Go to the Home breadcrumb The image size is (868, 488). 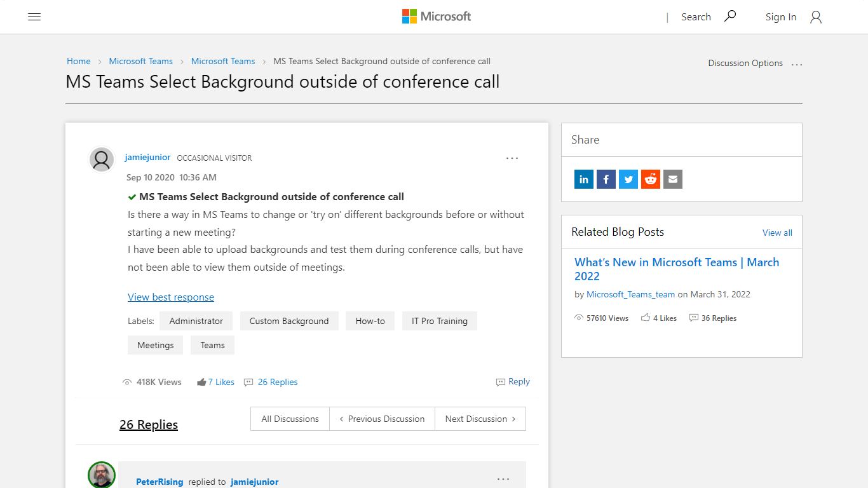pos(79,61)
